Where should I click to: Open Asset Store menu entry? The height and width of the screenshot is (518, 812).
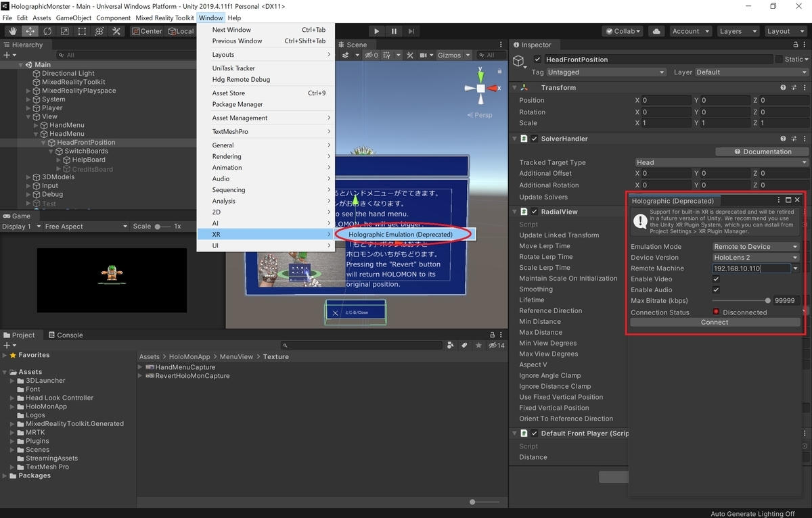tap(229, 93)
